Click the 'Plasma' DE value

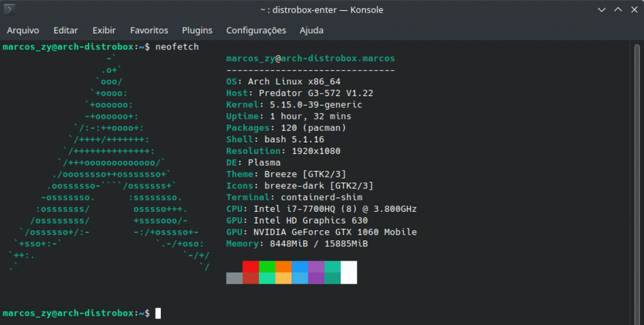point(264,162)
